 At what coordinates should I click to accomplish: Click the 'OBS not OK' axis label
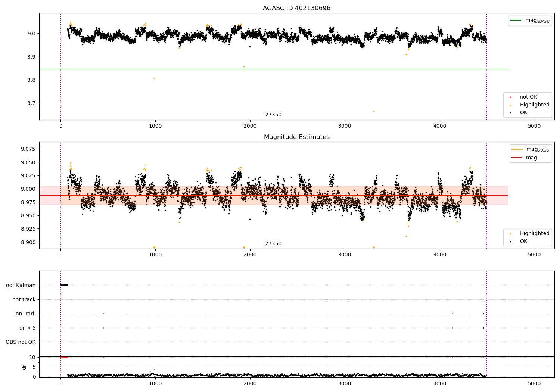[21, 342]
